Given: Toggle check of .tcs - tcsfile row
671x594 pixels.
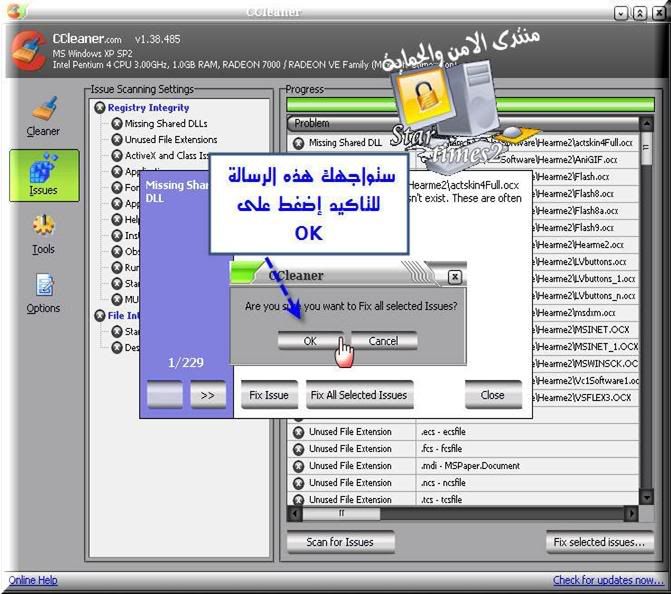Looking at the screenshot, I should (x=299, y=499).
